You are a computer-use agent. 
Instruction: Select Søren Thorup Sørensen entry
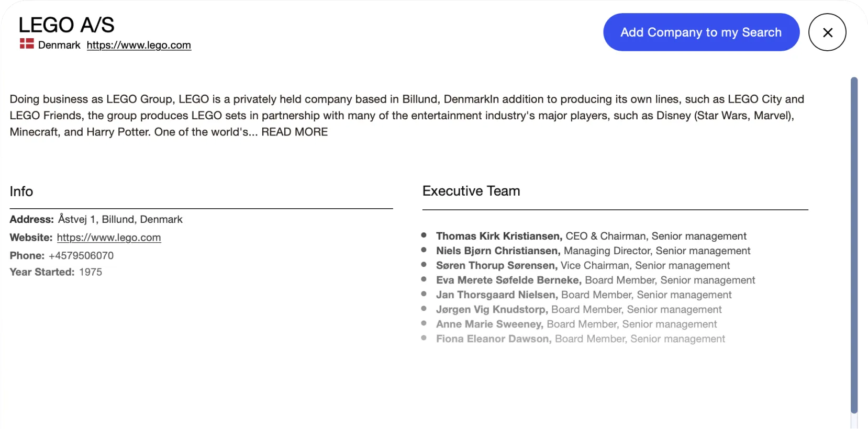(x=583, y=265)
